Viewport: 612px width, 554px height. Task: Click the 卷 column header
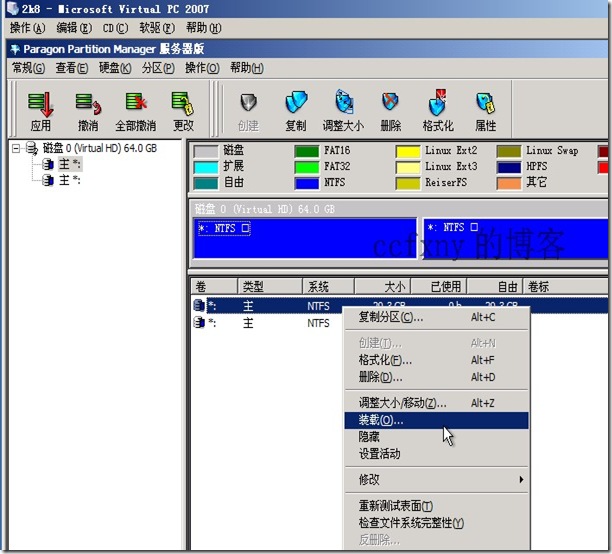coord(214,287)
